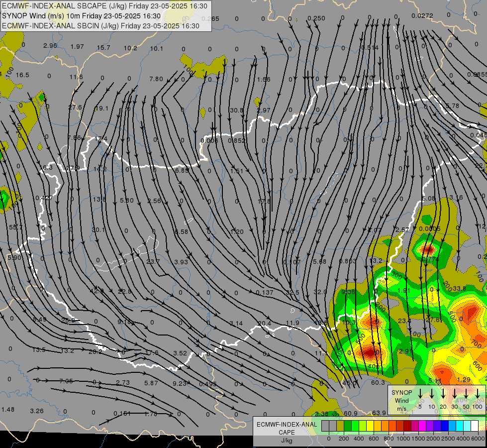Click the map value '5.78' at right
This screenshot has height=448, width=487.
click(452, 106)
